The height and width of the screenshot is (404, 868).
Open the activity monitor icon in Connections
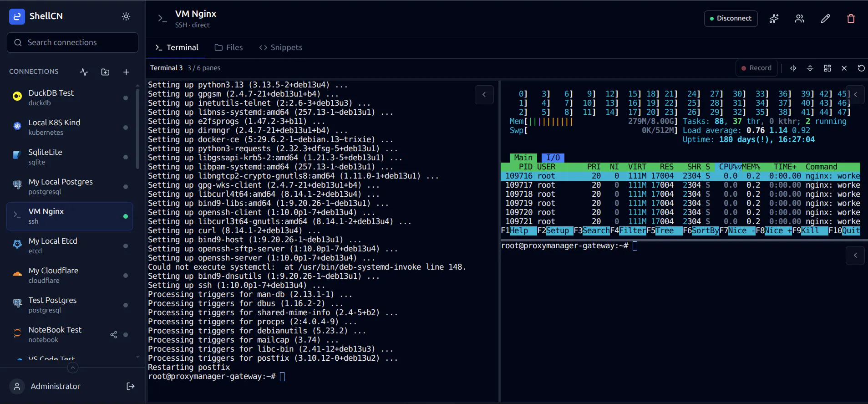pyautogui.click(x=84, y=72)
